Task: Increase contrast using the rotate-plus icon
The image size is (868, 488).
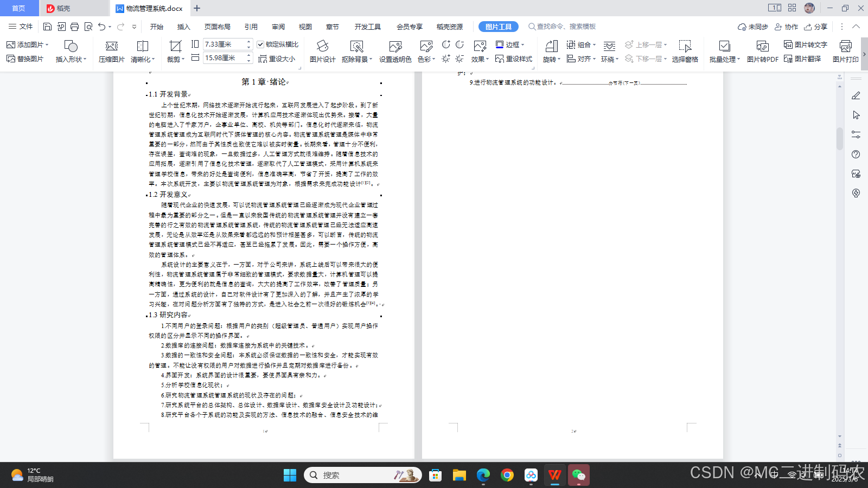Action: tap(446, 44)
